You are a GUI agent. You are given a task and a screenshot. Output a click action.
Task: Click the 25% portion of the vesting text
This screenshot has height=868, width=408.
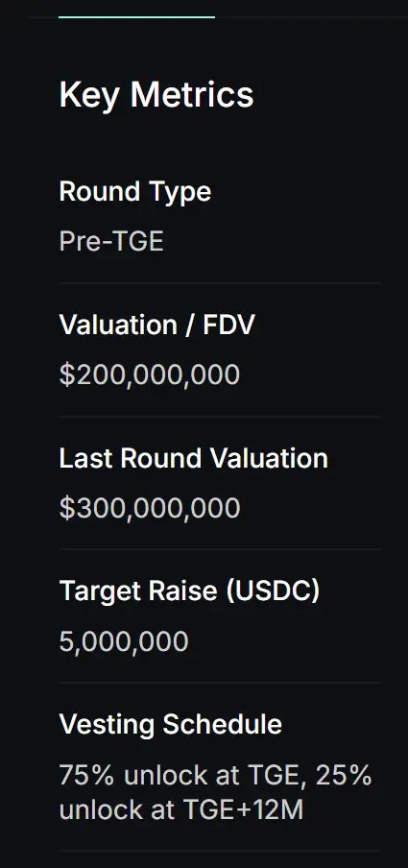pos(344,776)
